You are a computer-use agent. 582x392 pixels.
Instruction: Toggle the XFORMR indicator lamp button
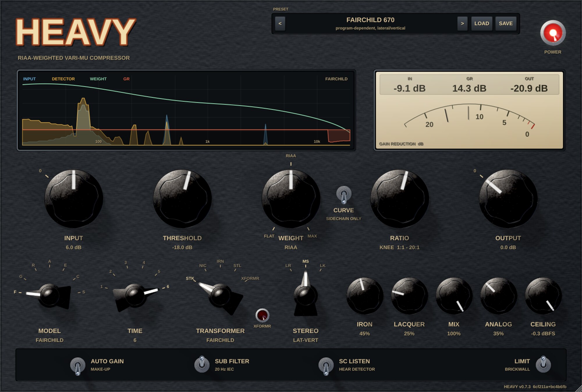(262, 315)
